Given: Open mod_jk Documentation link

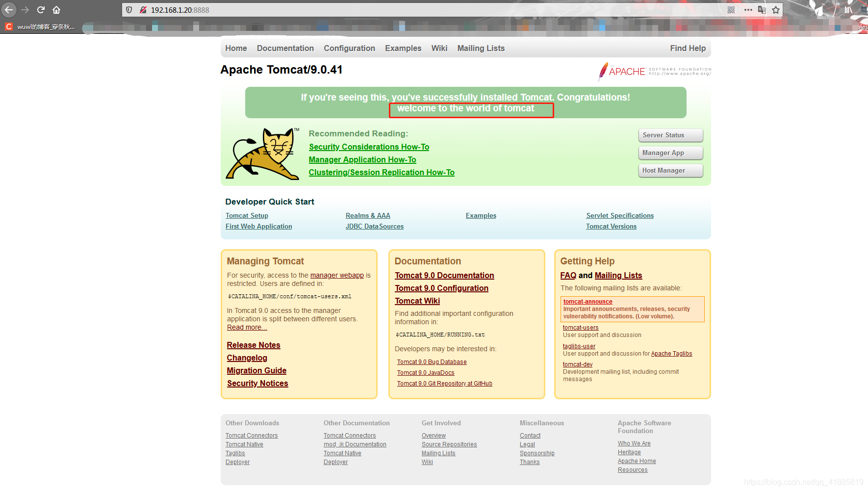Looking at the screenshot, I should point(355,444).
